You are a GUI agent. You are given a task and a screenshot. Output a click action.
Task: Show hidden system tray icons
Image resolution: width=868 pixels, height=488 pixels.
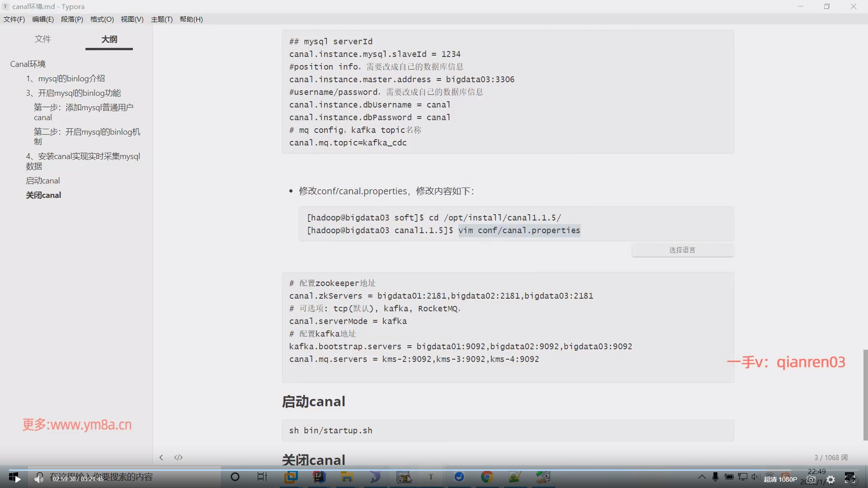[702, 477]
